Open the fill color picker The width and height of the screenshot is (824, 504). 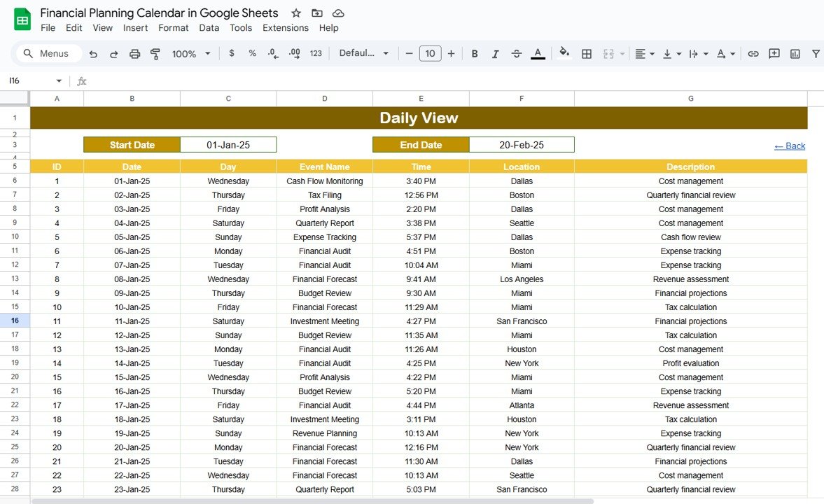[x=564, y=52]
